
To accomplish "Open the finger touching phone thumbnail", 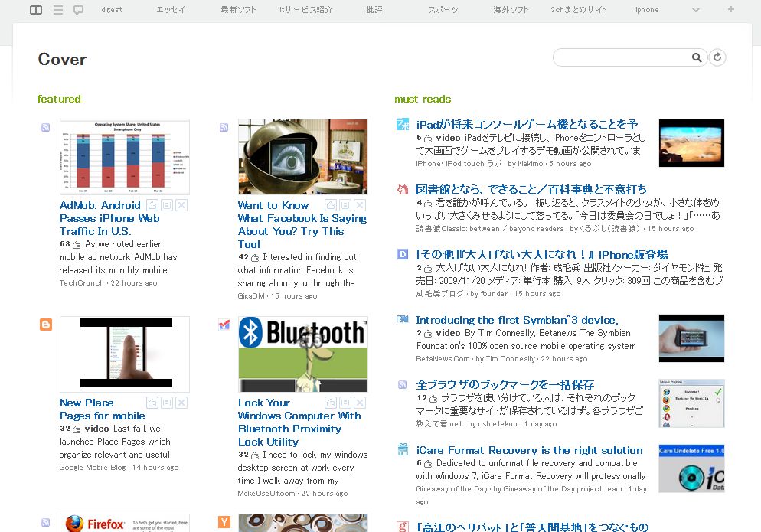I will tap(125, 354).
